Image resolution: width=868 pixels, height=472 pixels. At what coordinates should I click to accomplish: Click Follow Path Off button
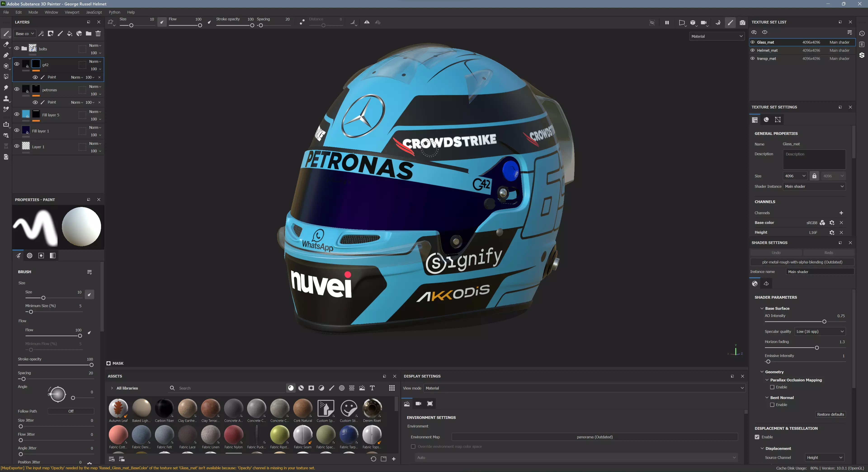click(x=71, y=411)
